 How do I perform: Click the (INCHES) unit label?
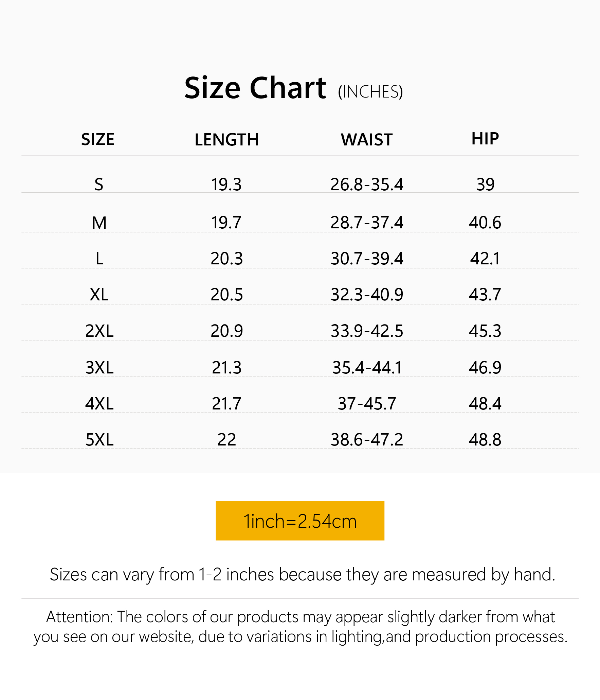point(370,92)
